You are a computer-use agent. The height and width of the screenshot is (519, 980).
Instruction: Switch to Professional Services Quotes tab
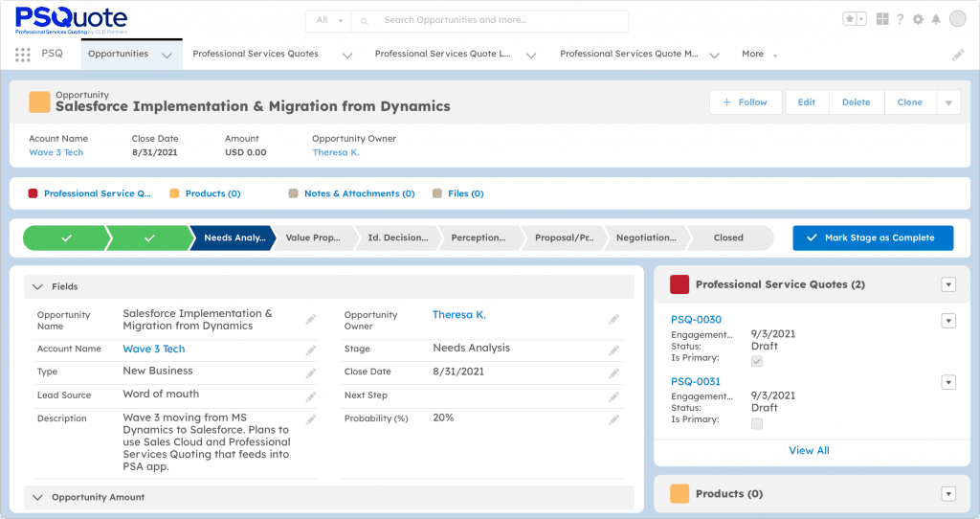(255, 54)
